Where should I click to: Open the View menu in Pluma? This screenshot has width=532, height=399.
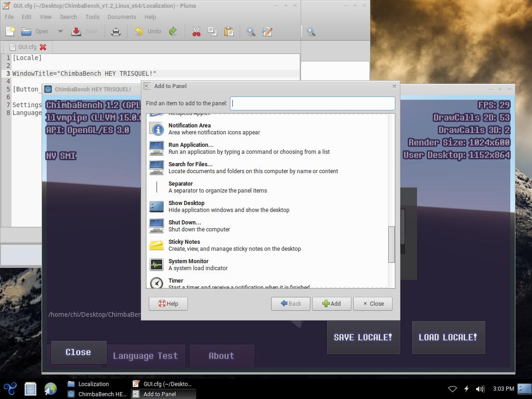45,17
